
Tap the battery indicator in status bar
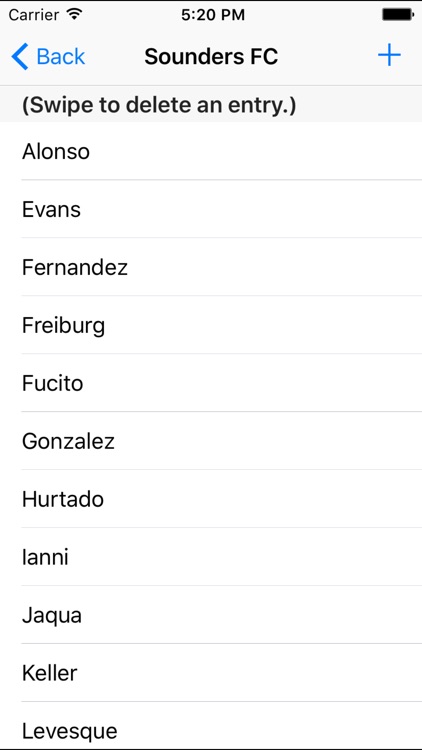click(x=398, y=15)
